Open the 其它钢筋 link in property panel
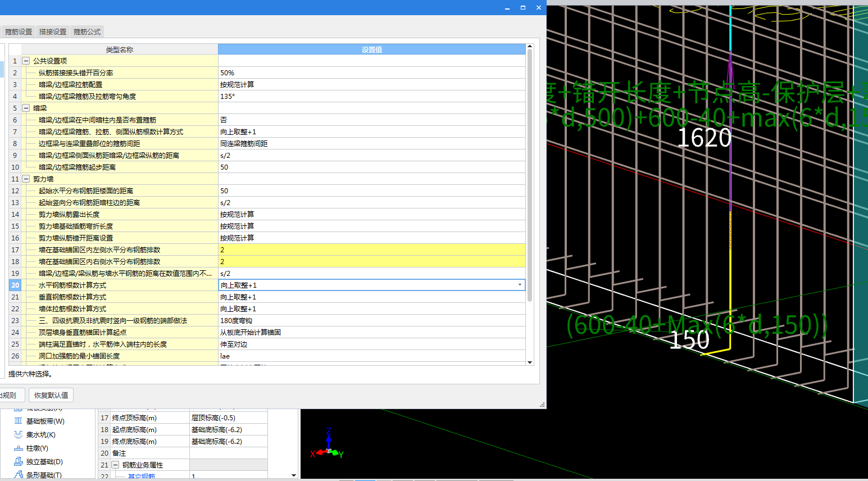Screen dimensions: 868x481 (141, 477)
